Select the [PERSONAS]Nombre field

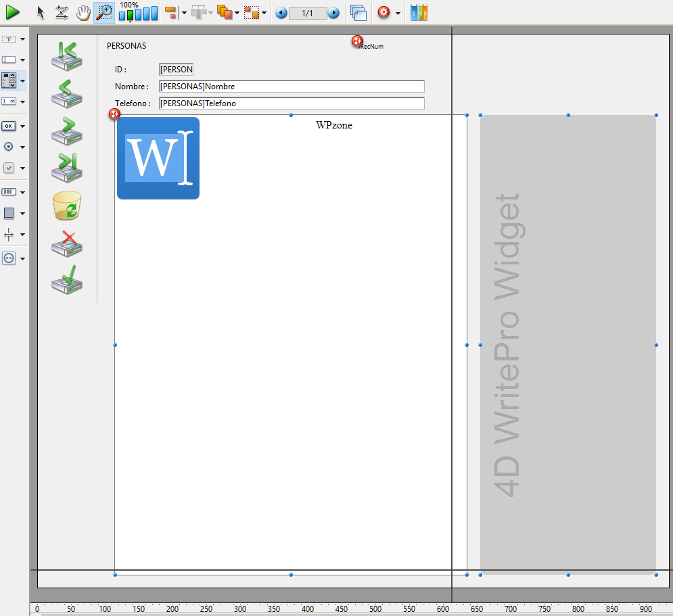pos(291,87)
